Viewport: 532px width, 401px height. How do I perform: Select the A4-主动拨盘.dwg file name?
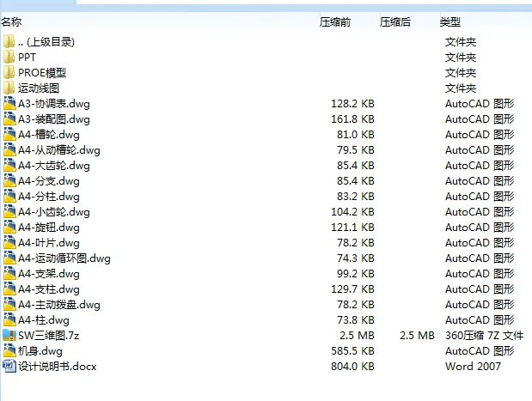(x=59, y=304)
